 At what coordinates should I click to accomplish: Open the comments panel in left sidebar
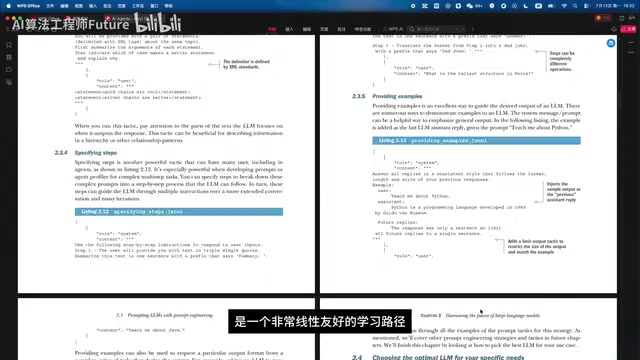click(x=9, y=70)
